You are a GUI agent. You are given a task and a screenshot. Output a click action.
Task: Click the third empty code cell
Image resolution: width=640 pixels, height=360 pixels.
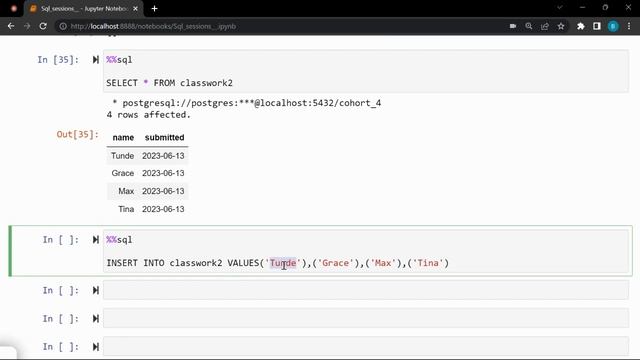click(x=366, y=347)
